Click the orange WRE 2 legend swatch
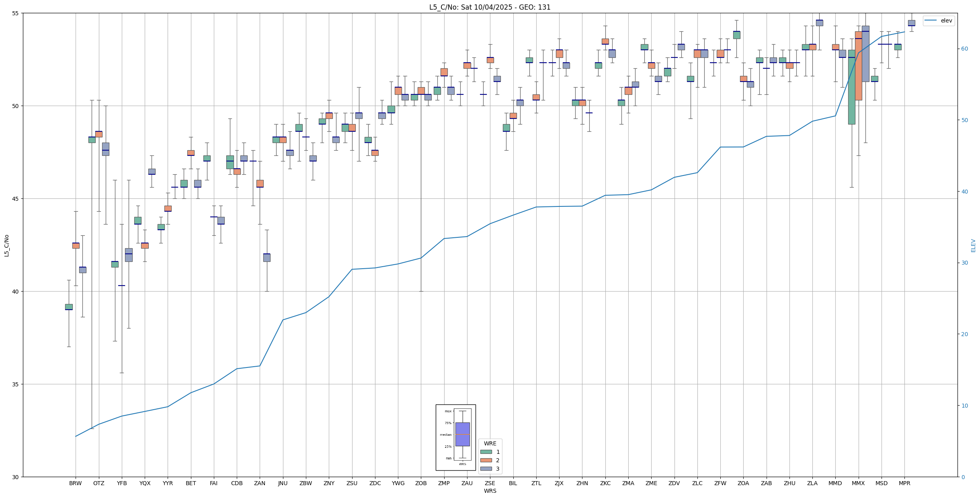Screen dimensions: 980x498 [x=486, y=460]
